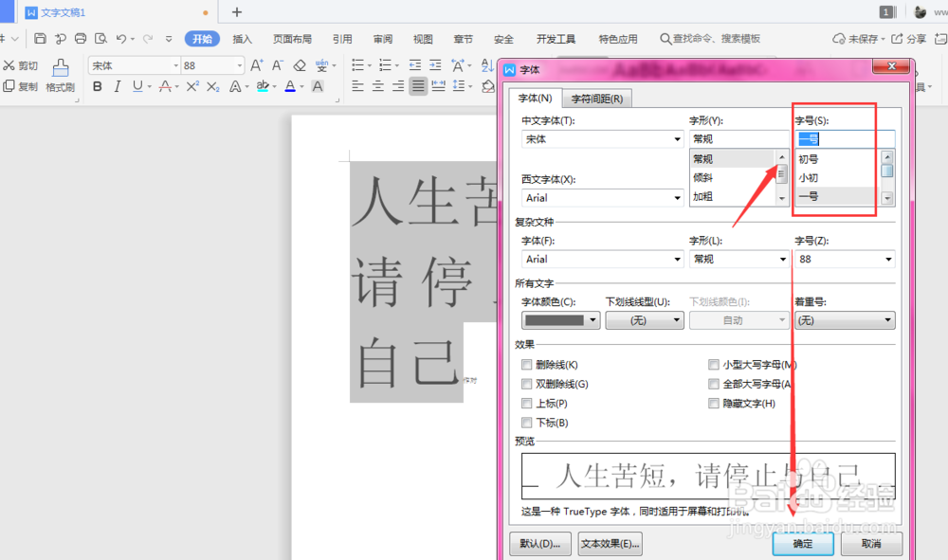The image size is (948, 560).
Task: Enable the 删除线 strikethrough effect
Action: [x=527, y=365]
